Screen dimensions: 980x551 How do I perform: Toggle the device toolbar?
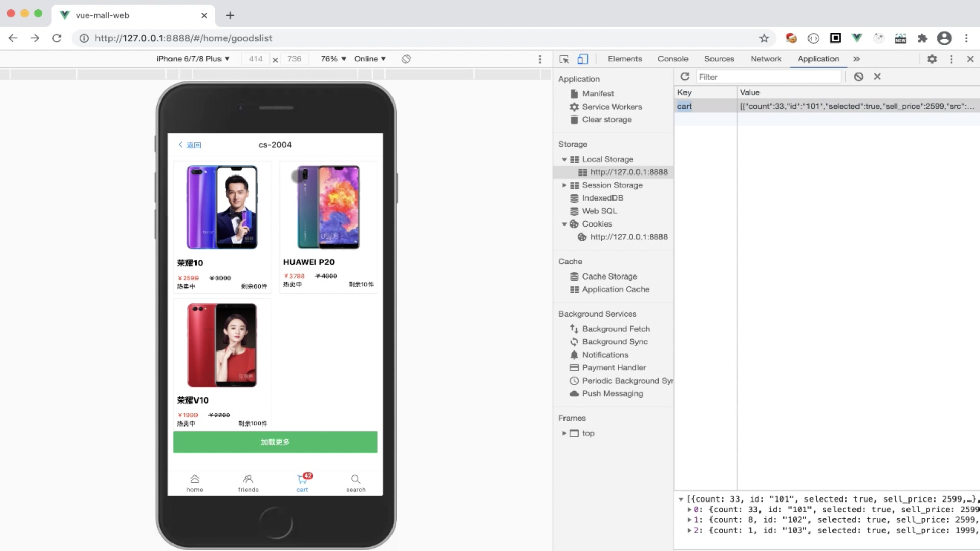click(x=582, y=59)
